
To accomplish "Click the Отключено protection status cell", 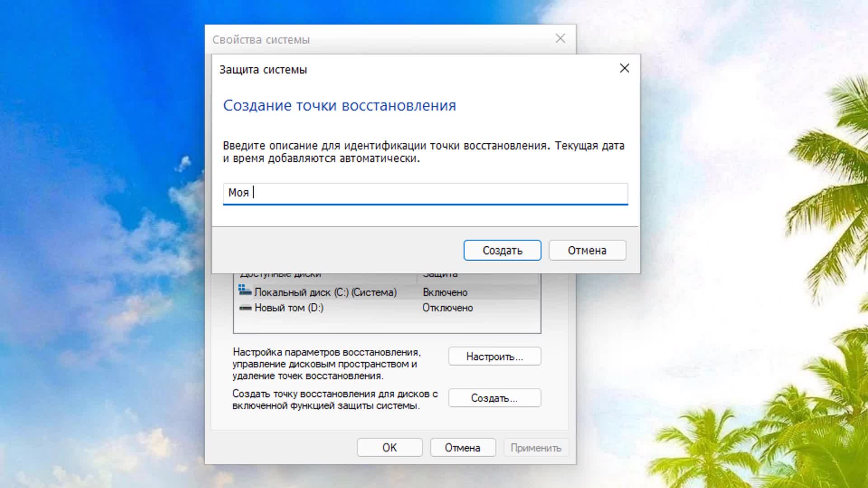I will (x=447, y=308).
